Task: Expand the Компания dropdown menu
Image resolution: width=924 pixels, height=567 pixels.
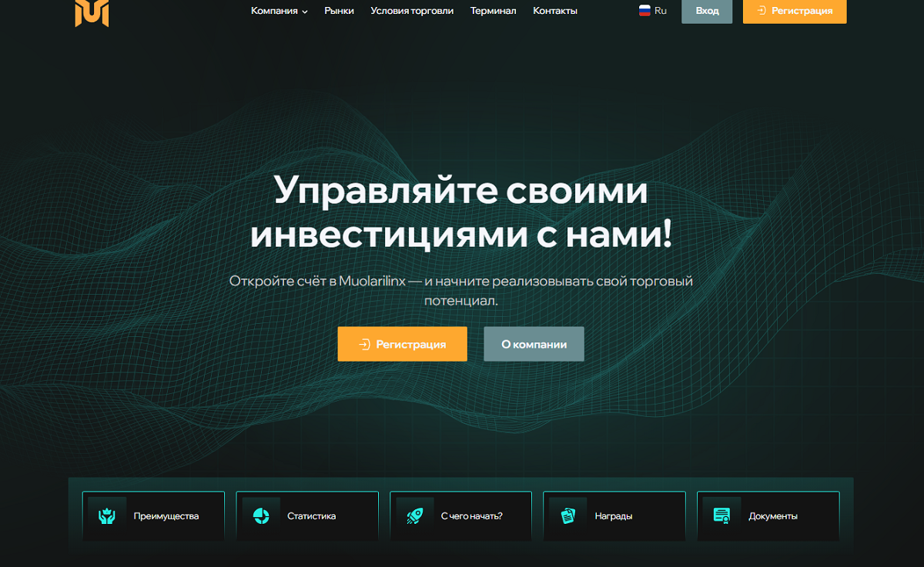Action: click(x=274, y=11)
